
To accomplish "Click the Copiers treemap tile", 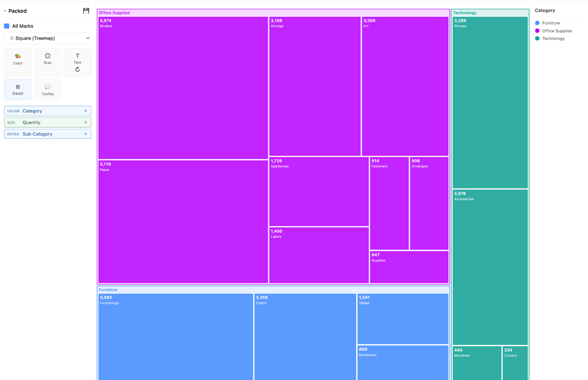I will point(515,363).
